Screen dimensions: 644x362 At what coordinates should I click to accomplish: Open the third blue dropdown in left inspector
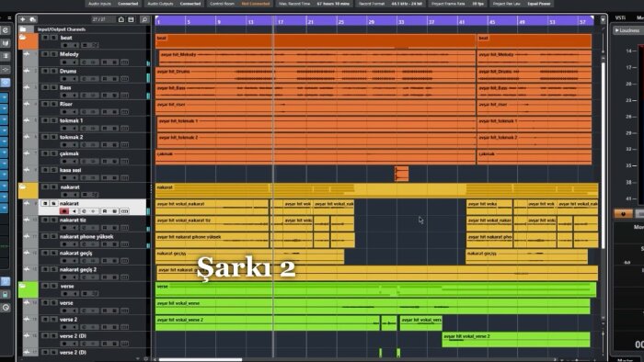[x=4, y=119]
